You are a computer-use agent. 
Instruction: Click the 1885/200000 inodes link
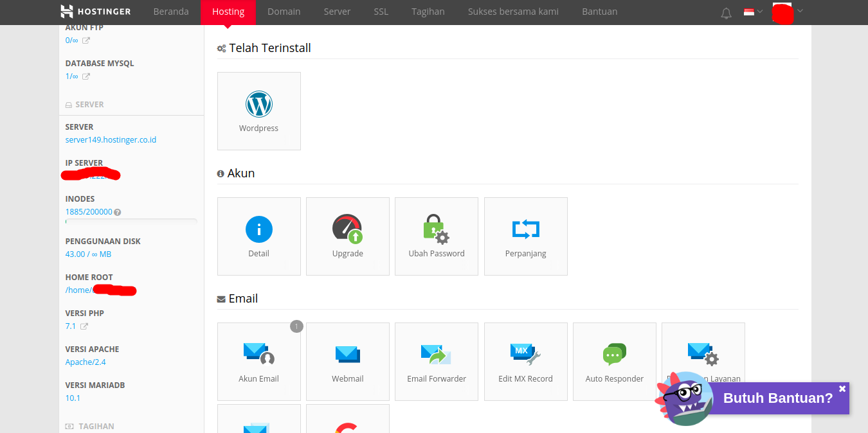[89, 212]
